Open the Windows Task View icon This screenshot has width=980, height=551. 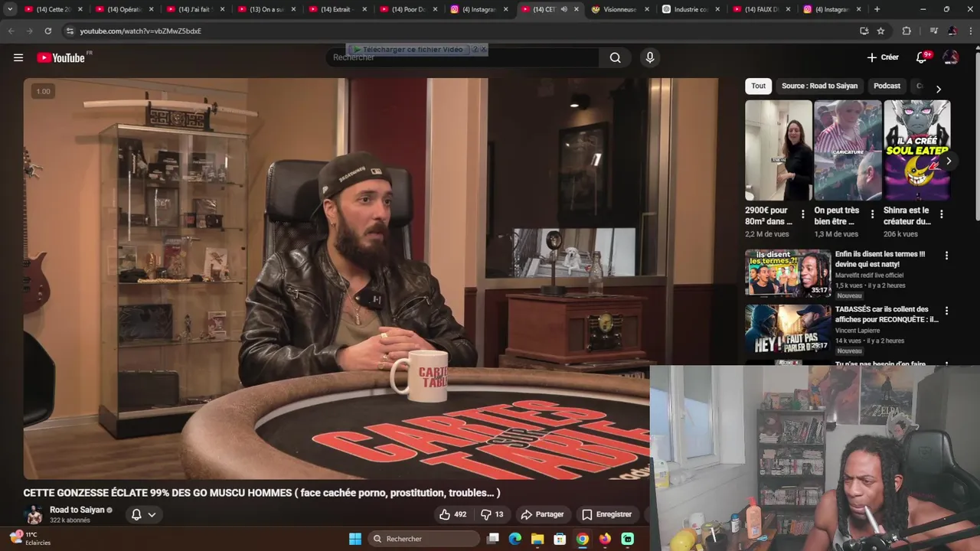click(x=493, y=539)
